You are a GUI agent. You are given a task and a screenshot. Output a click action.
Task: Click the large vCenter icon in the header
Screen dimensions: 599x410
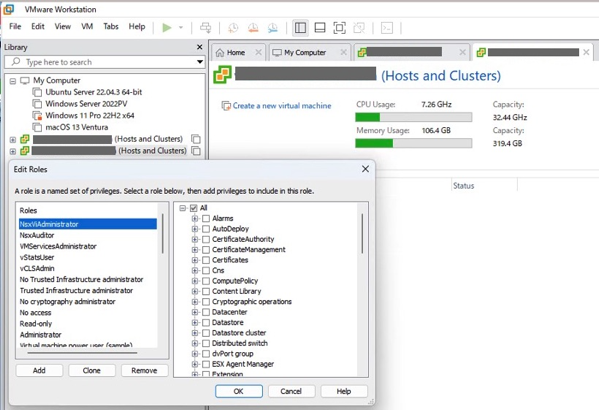(x=222, y=75)
